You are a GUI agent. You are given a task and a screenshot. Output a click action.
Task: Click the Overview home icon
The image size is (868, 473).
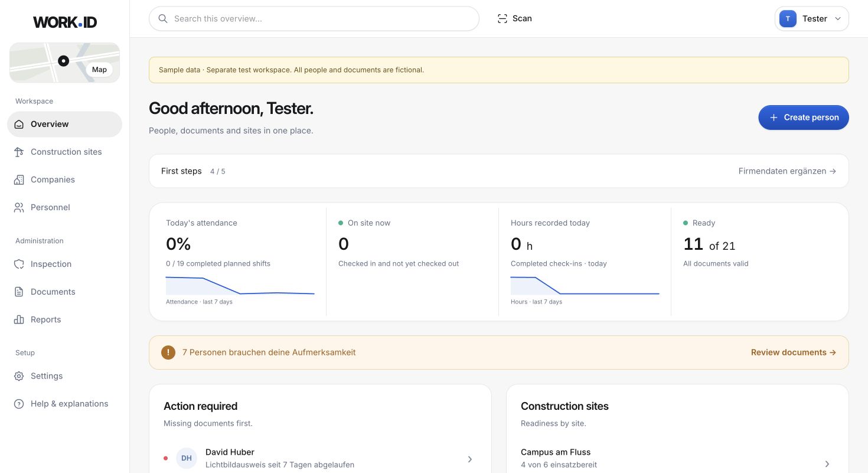(19, 124)
